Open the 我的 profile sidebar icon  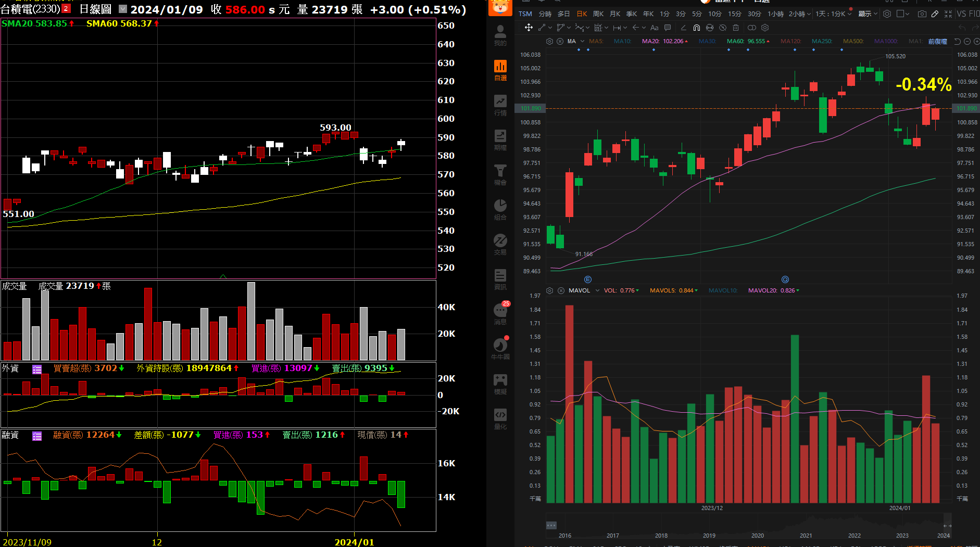tap(500, 35)
